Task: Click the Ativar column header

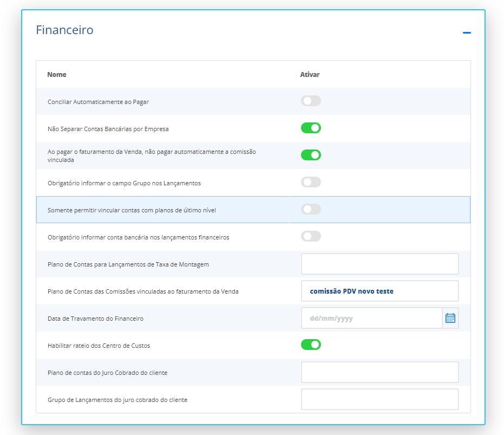Action: coord(310,74)
